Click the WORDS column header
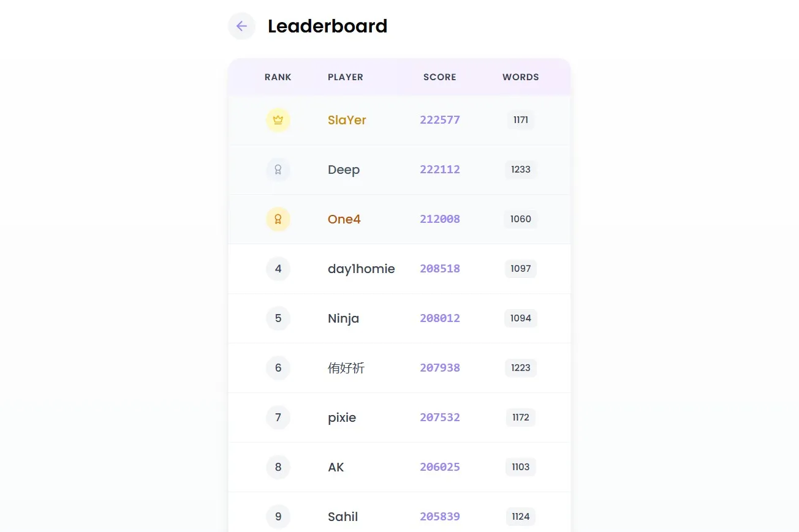The image size is (799, 532). 521,77
